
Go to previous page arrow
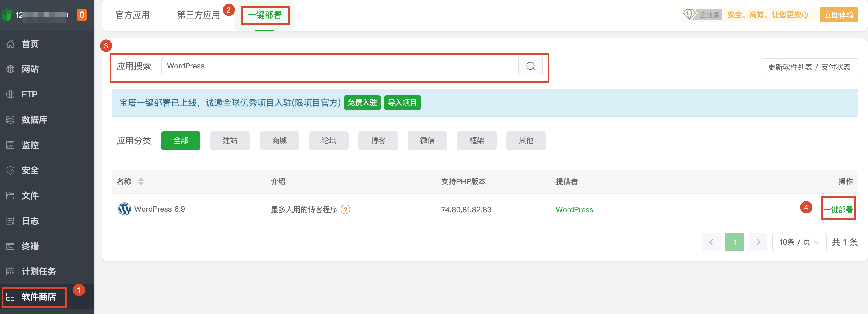(x=711, y=242)
